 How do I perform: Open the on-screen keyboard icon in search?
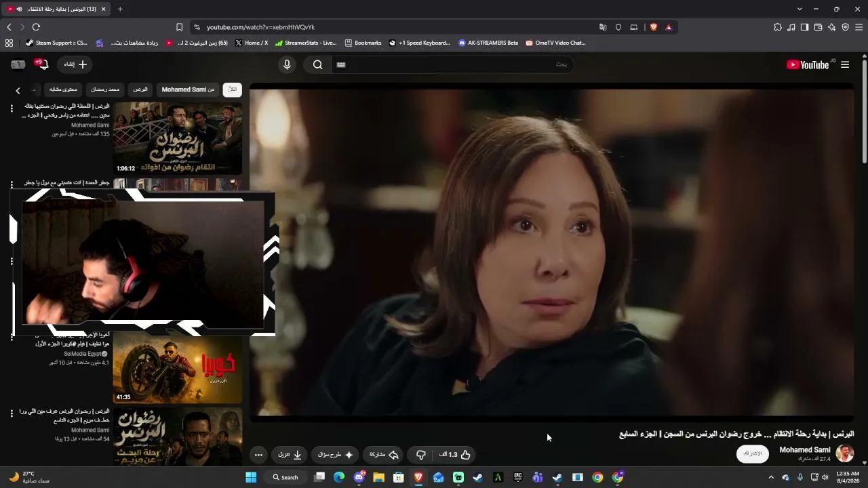[x=341, y=64]
